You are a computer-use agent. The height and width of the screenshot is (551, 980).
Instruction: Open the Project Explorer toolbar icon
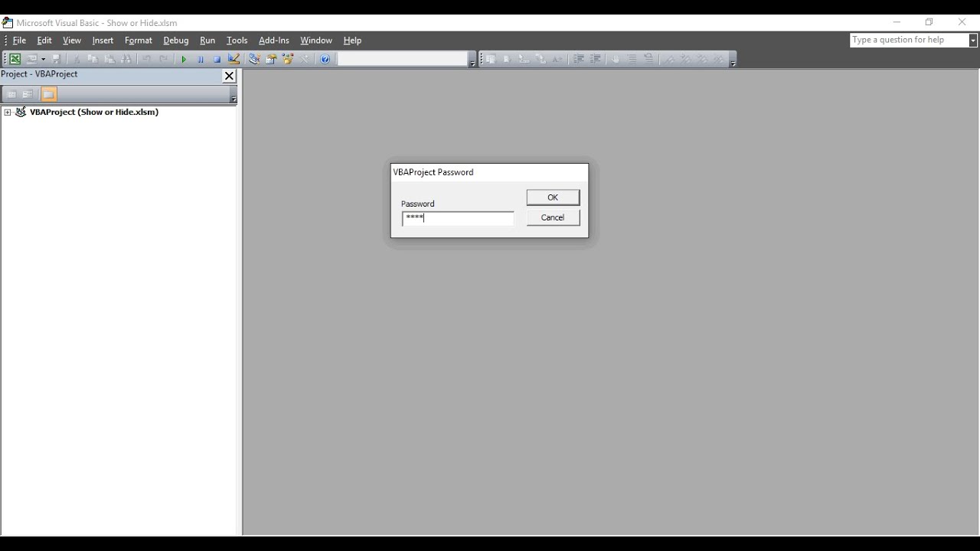[254, 59]
